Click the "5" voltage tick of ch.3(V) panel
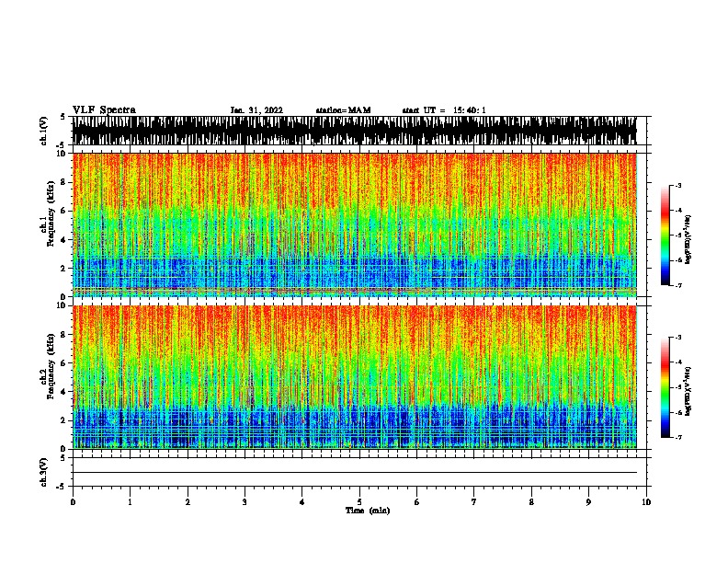This screenshot has width=728, height=563. click(x=63, y=458)
